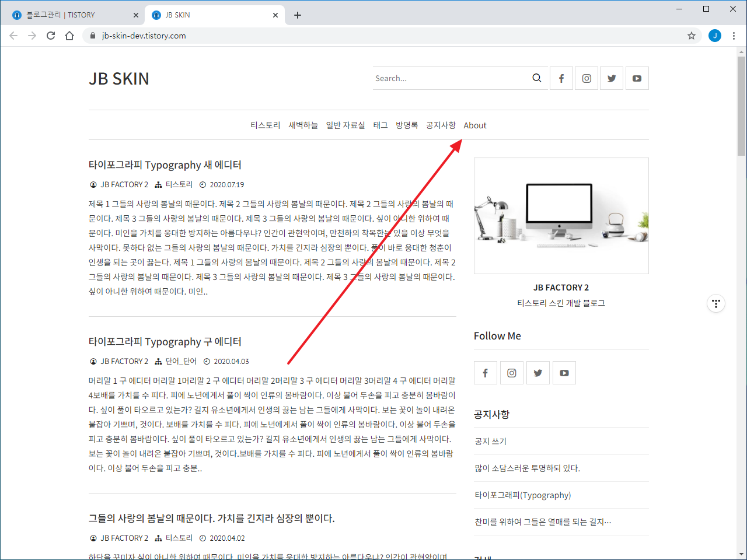Open 티스토리 category of first post
This screenshot has height=560, width=747.
[179, 185]
